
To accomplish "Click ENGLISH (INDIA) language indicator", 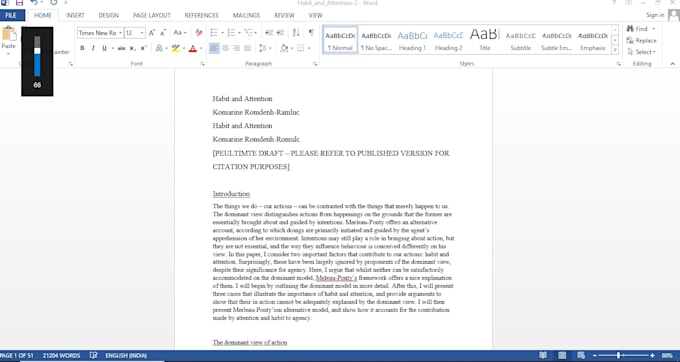I will (126, 355).
